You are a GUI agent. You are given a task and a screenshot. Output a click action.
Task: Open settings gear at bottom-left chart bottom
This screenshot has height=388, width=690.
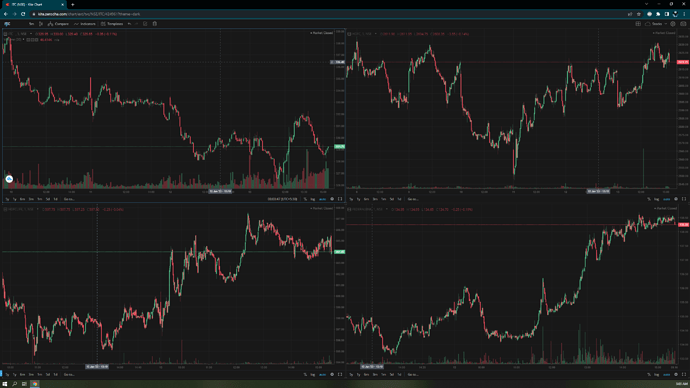[332, 374]
